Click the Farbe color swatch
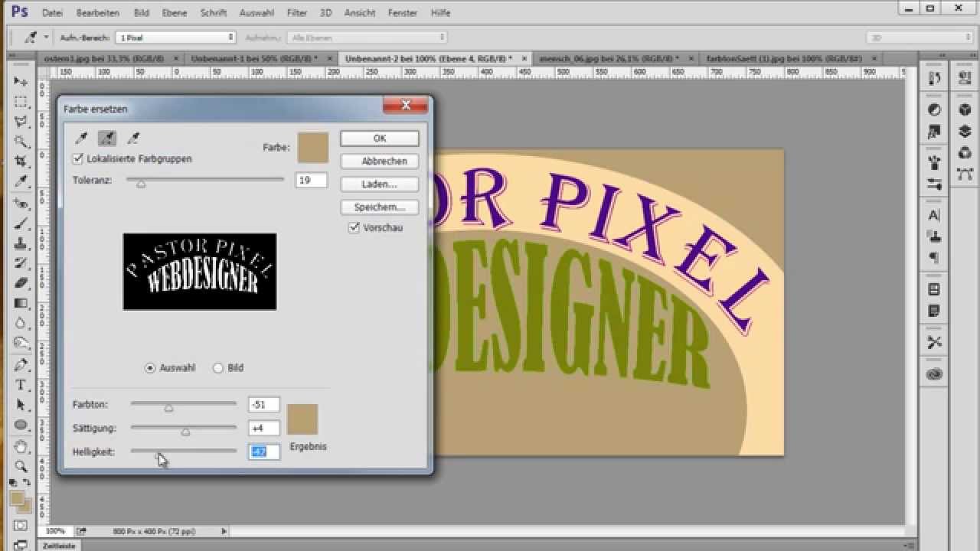This screenshot has height=551, width=980. 313,148
